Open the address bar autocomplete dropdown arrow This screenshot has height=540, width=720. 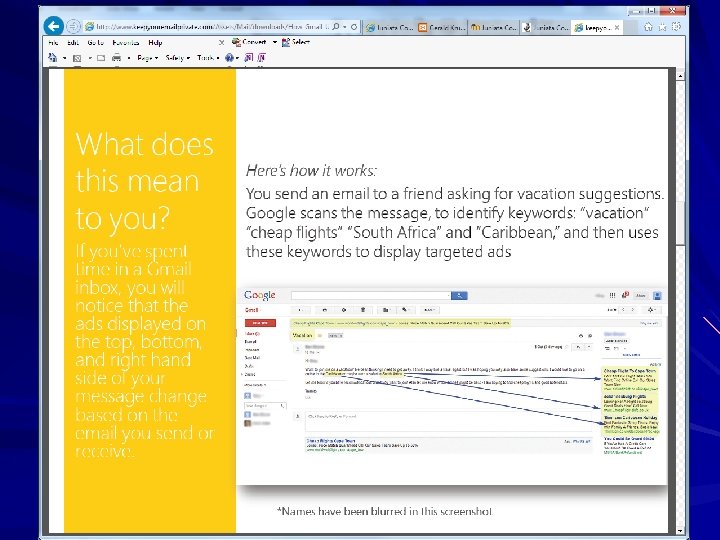point(345,28)
